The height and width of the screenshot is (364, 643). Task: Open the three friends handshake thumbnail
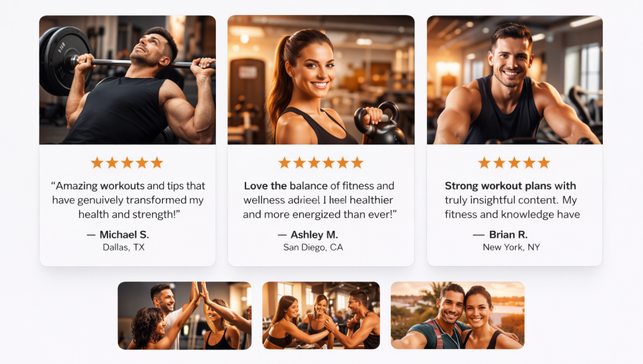point(321,316)
